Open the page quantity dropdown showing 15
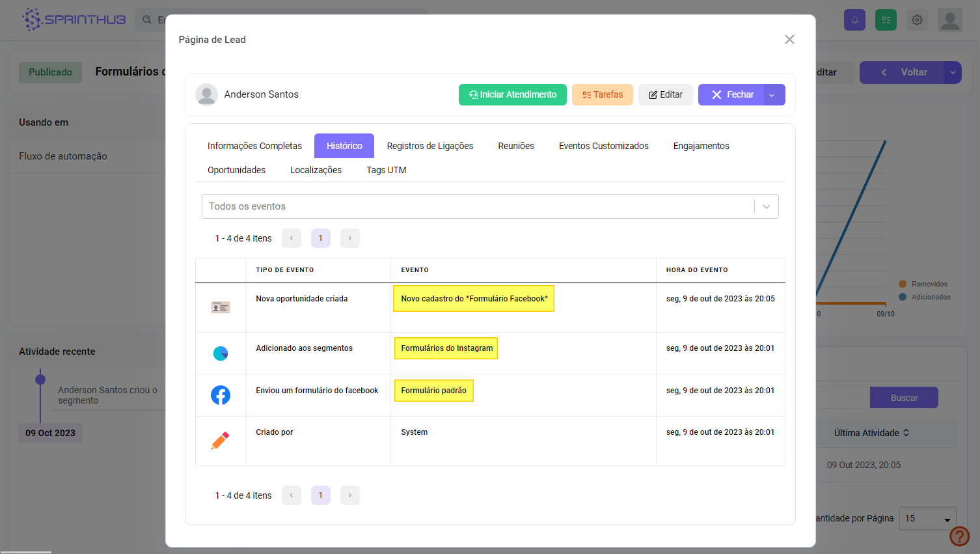 (927, 519)
